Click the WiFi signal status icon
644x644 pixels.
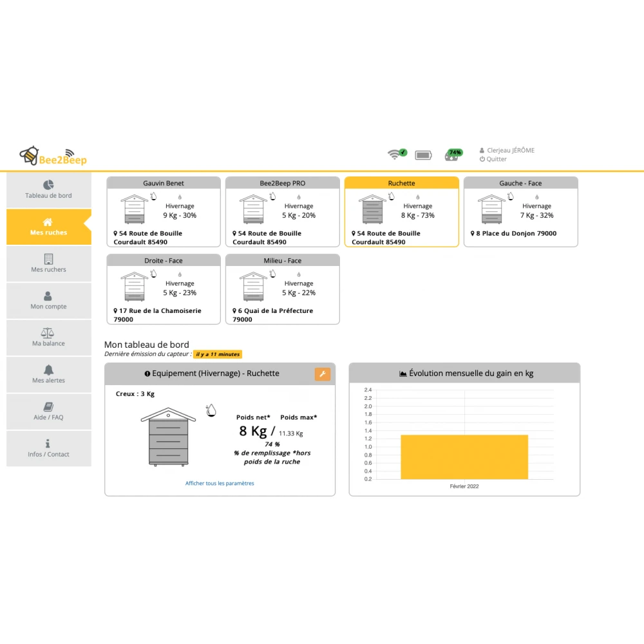[396, 154]
